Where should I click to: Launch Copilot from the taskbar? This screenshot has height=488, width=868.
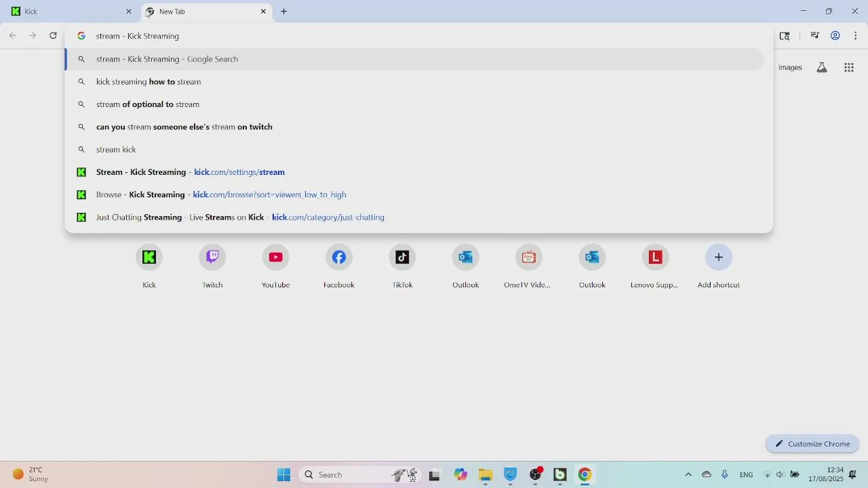coord(461,475)
